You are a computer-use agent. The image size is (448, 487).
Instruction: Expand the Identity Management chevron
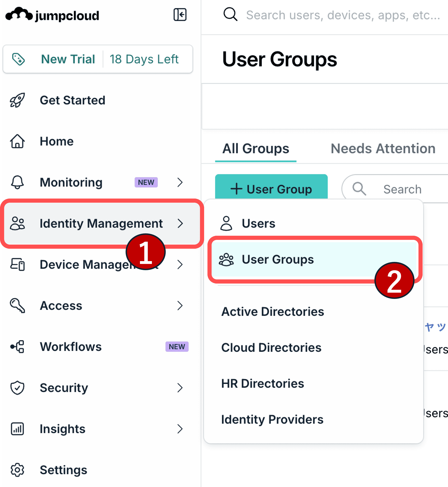point(180,223)
